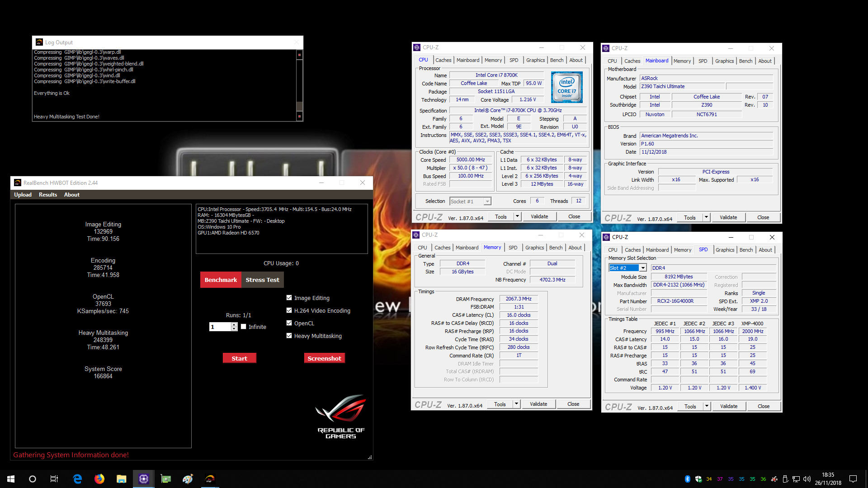Click the Log Output vertical scrollbar
The height and width of the screenshot is (488, 868).
point(299,85)
